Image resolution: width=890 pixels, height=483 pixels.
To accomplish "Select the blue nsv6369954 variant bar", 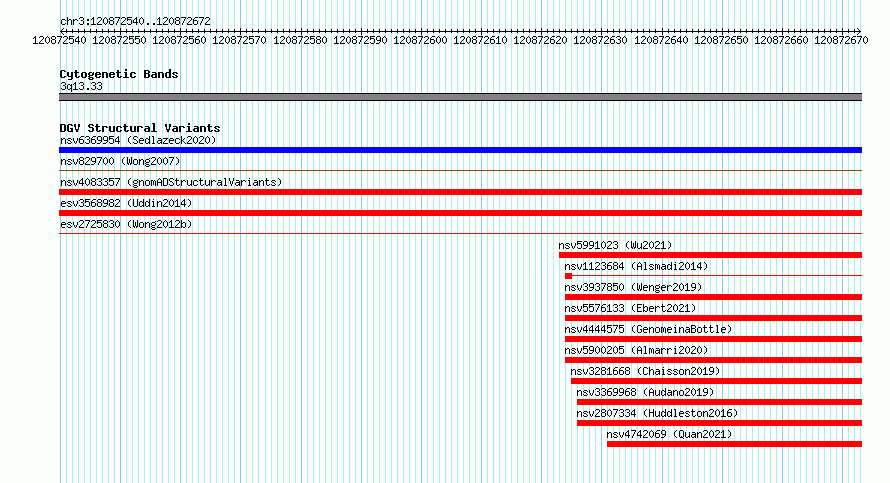I will [460, 150].
